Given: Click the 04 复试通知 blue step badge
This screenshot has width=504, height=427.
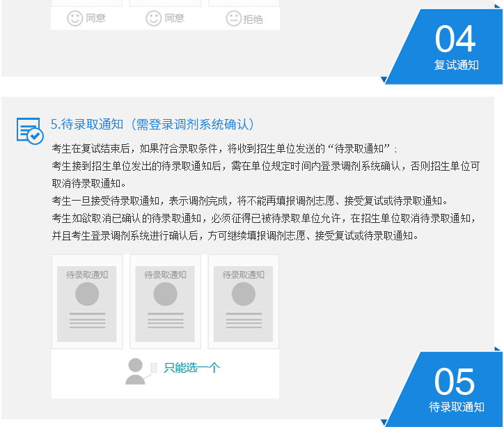Looking at the screenshot, I should pos(445,47).
